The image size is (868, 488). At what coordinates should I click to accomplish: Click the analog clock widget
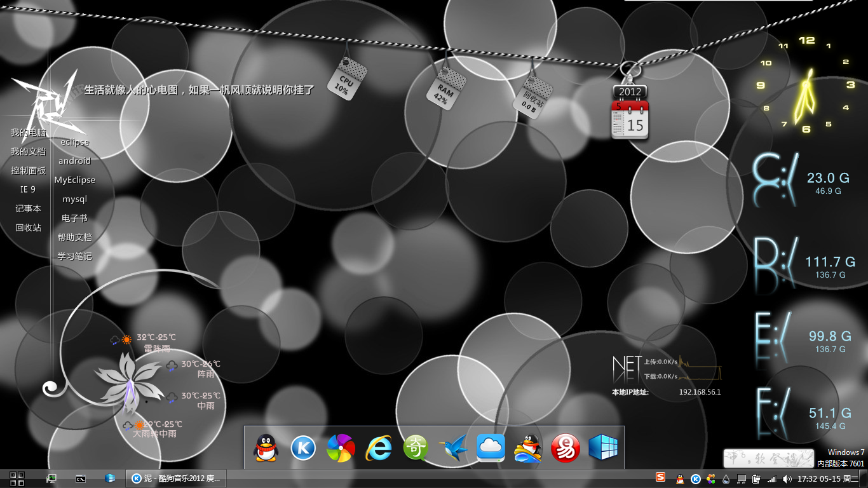pos(807,84)
